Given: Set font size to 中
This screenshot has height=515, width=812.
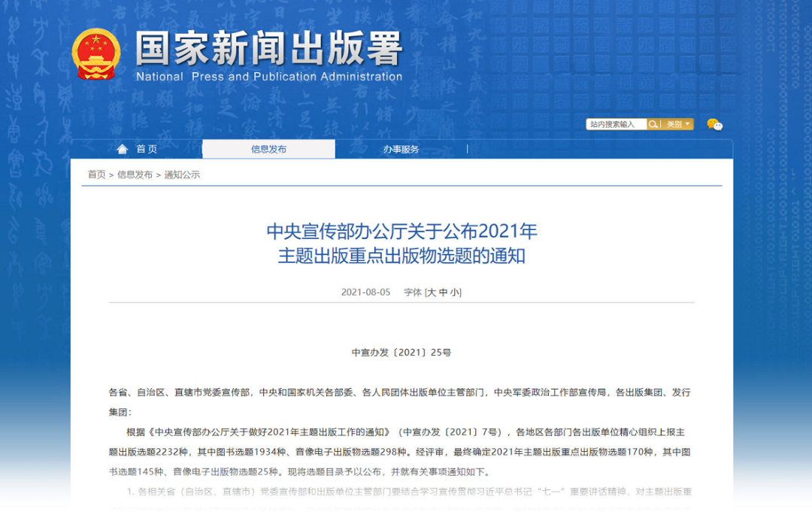Looking at the screenshot, I should (x=443, y=292).
